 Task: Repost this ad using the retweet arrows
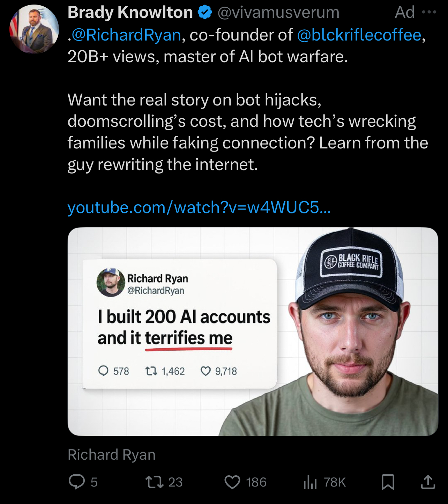pyautogui.click(x=154, y=482)
